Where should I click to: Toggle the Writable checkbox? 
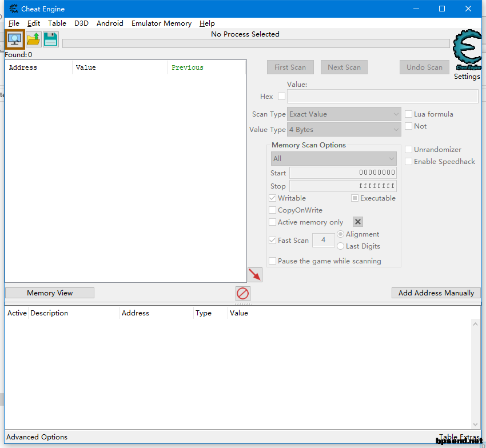[x=272, y=198]
